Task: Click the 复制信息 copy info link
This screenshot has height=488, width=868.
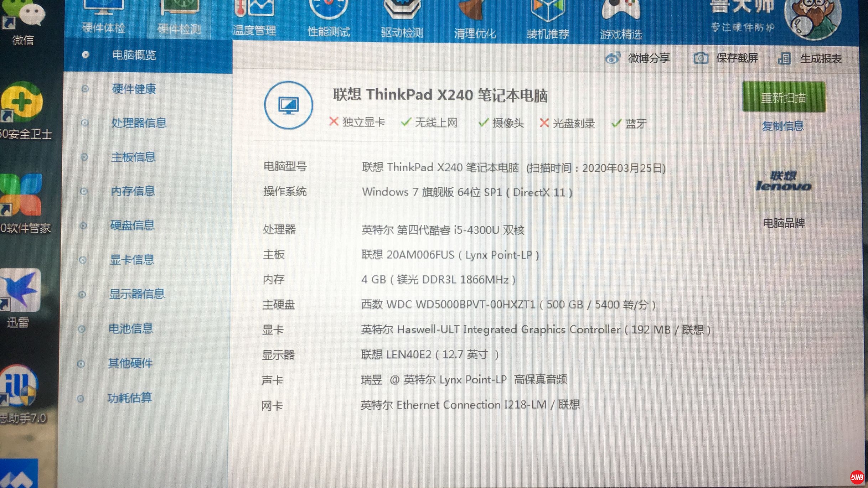Action: coord(783,126)
